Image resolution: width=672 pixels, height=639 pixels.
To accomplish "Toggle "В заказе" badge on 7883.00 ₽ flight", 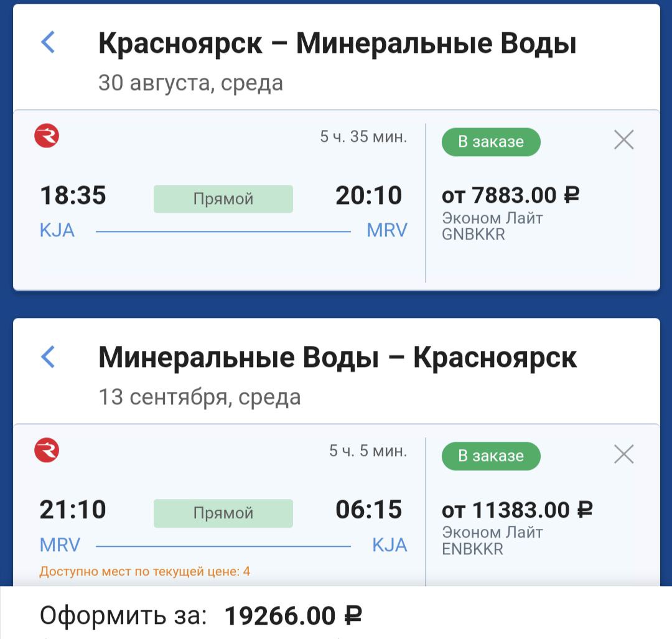I will [x=491, y=142].
